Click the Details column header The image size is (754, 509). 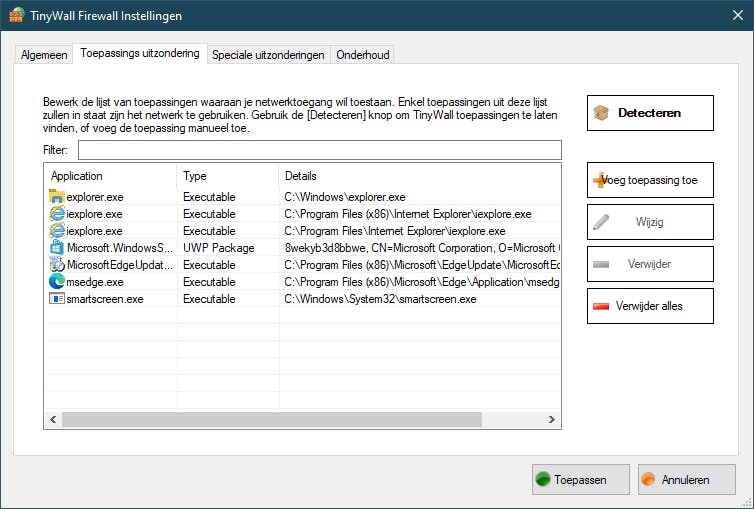click(x=418, y=176)
